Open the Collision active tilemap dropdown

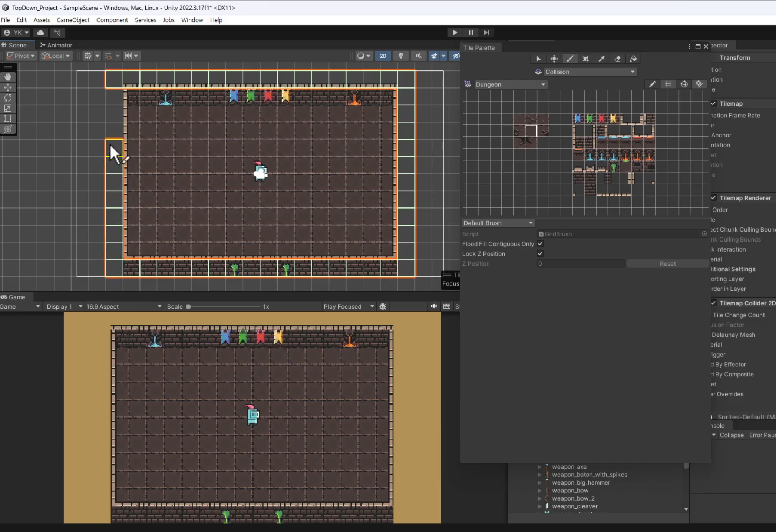(x=590, y=72)
